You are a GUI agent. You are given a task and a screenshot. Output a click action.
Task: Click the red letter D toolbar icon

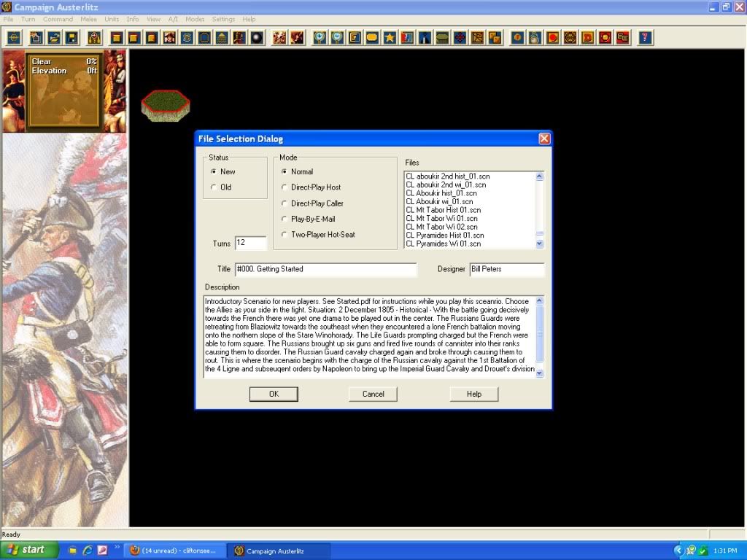[x=587, y=38]
